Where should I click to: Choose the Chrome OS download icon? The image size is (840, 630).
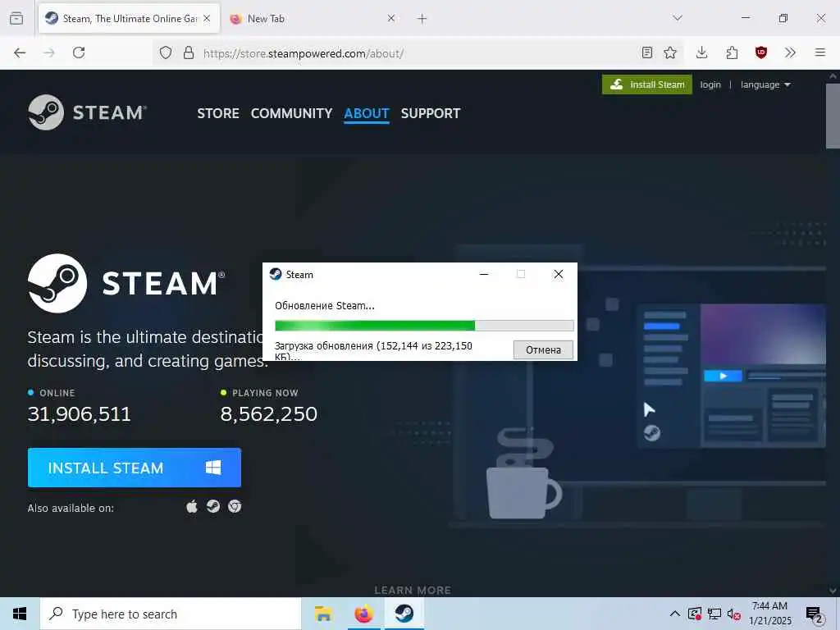pyautogui.click(x=235, y=506)
